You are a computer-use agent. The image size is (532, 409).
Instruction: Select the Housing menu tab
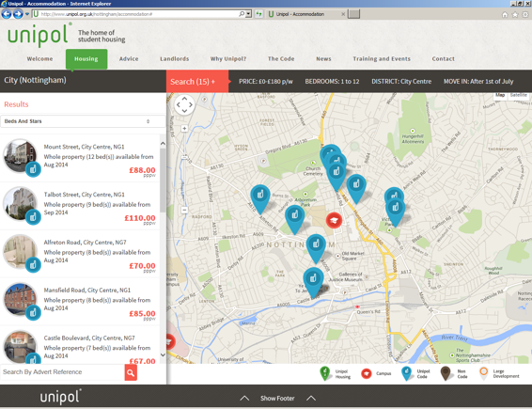pos(86,59)
